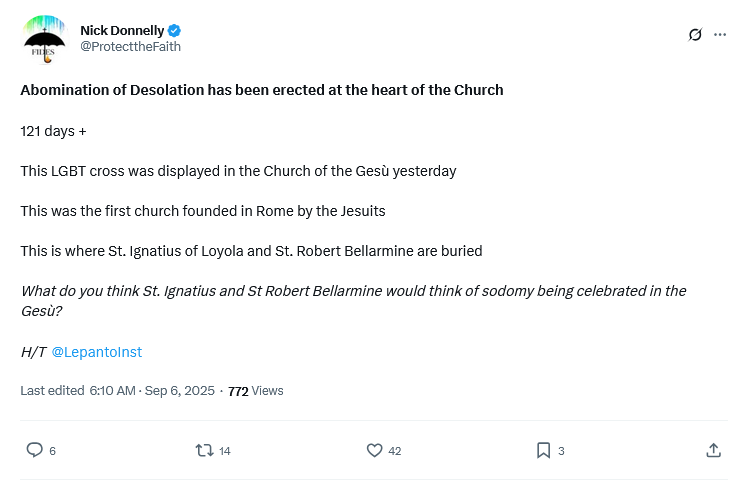The image size is (748, 480).
Task: Click the bookmark count of 3
Action: pyautogui.click(x=561, y=451)
